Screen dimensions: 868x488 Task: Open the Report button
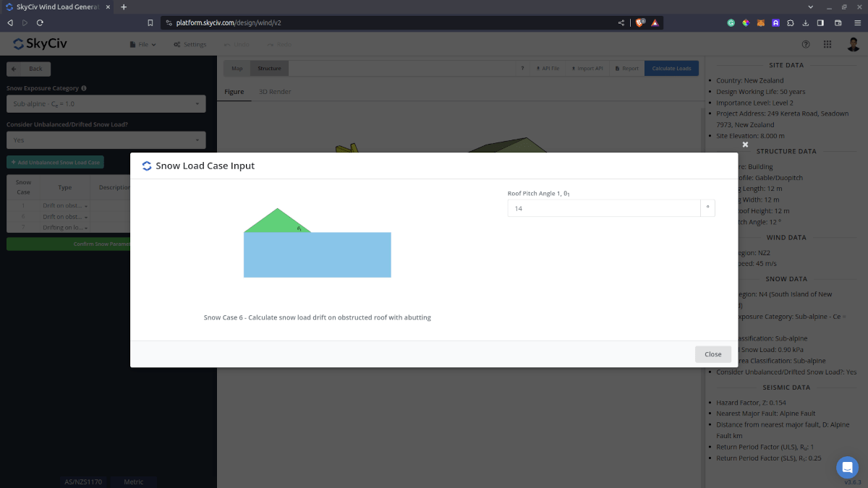626,68
